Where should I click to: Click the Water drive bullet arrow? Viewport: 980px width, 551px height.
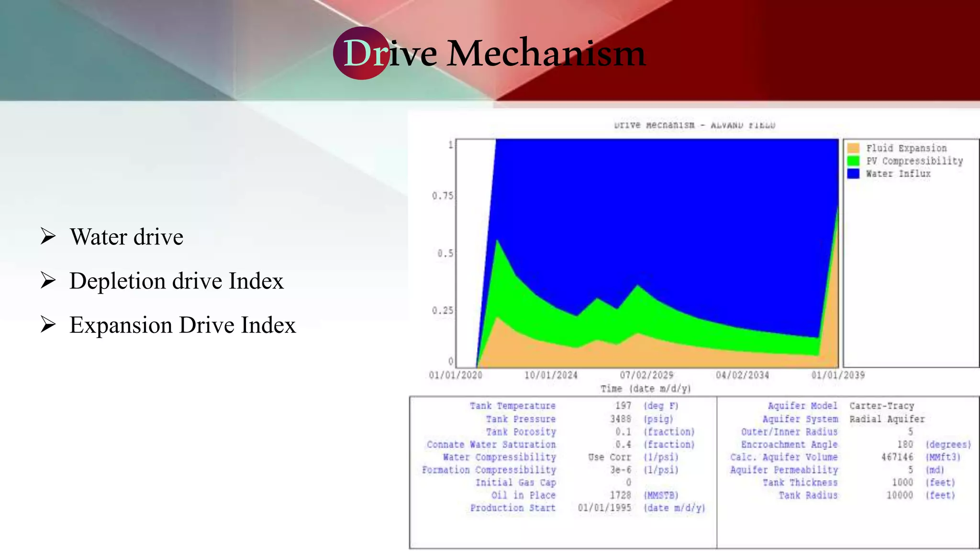click(48, 236)
